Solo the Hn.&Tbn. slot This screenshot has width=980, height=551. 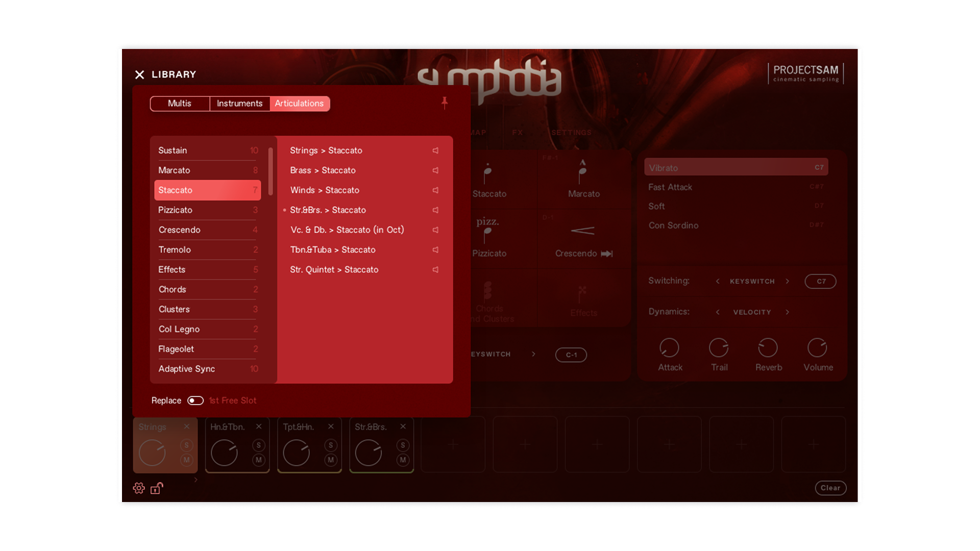click(259, 445)
